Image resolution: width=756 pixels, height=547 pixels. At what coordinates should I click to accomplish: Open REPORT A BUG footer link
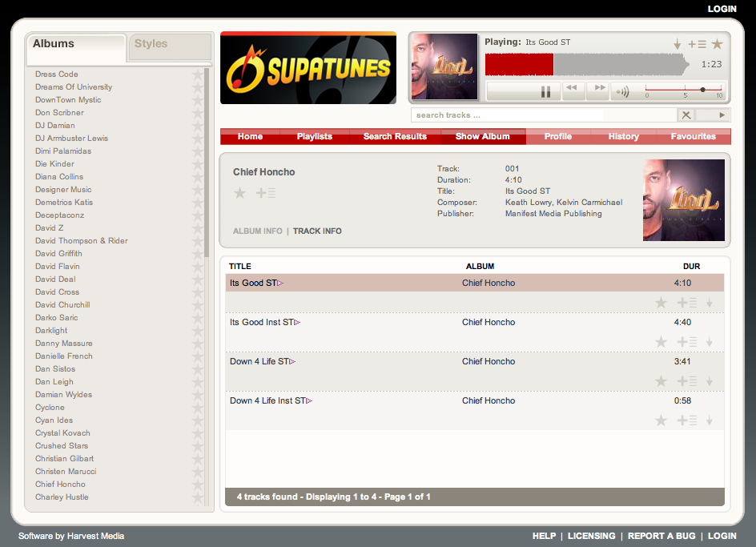coord(661,536)
